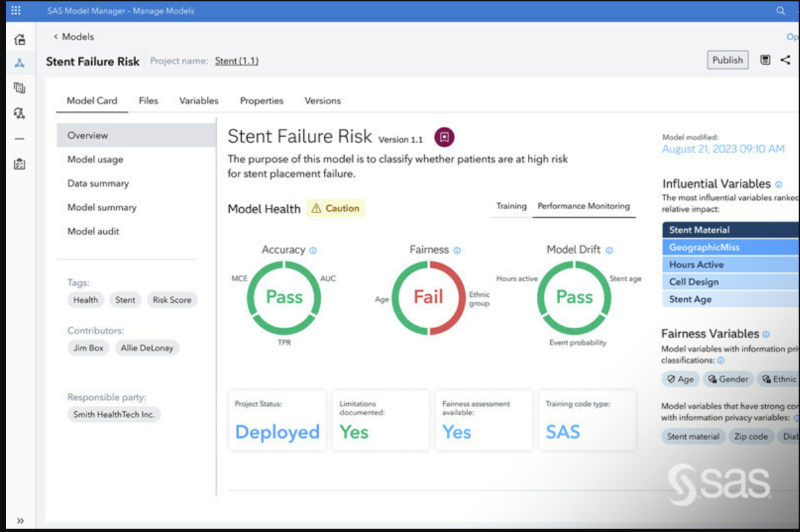Switch to the Training view

511,206
